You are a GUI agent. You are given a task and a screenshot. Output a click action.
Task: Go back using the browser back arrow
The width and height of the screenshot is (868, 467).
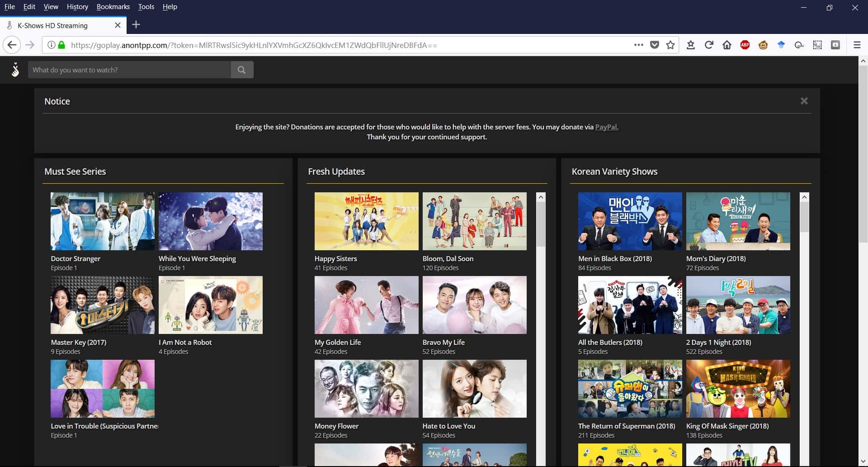coord(12,45)
